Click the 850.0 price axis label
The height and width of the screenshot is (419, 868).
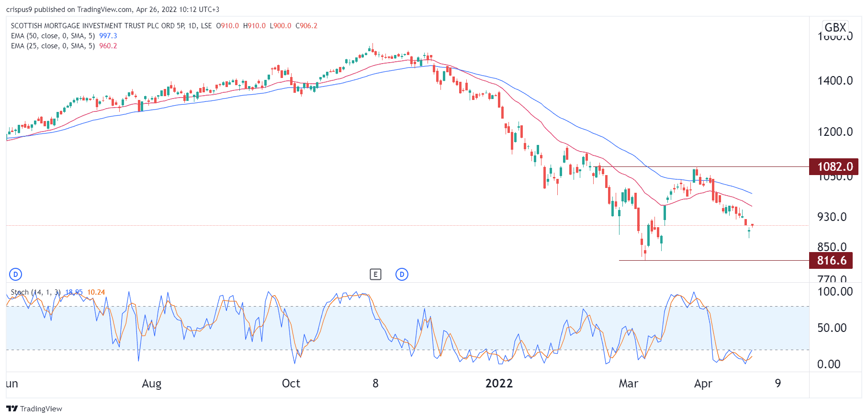832,247
